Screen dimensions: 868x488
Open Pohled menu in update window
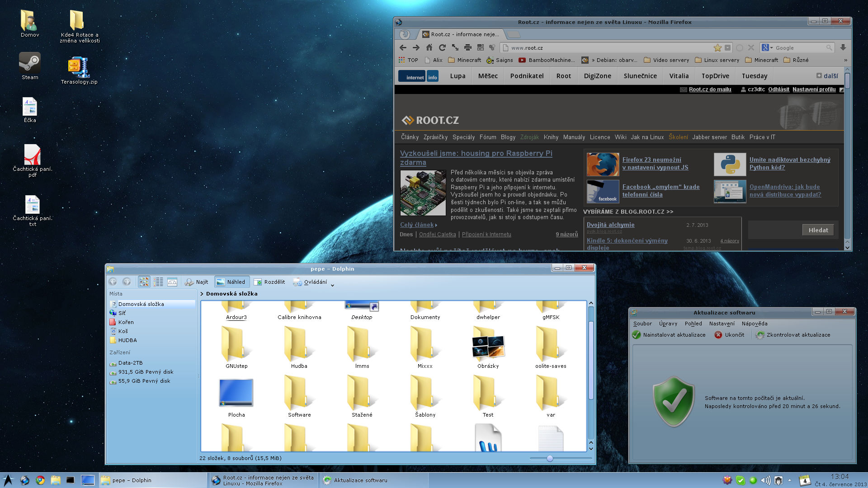[x=693, y=324]
